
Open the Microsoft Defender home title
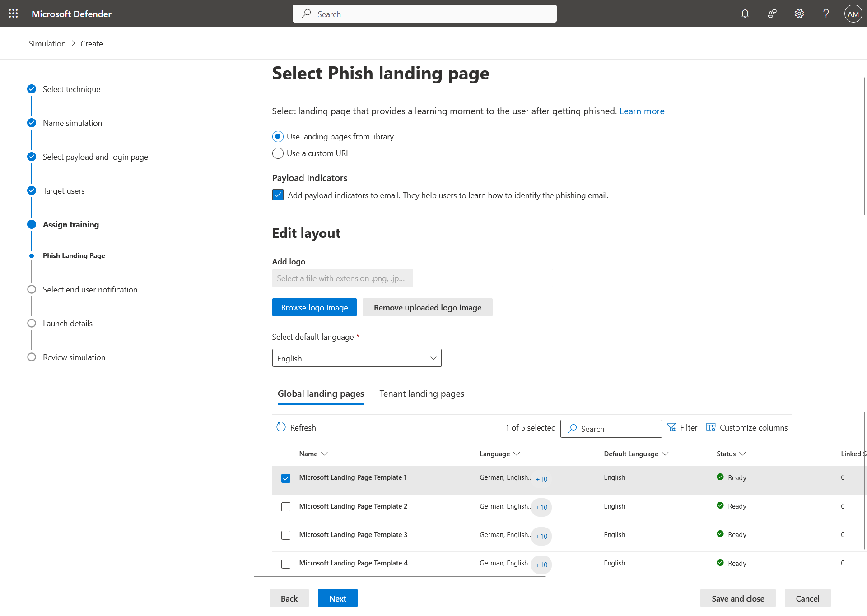[71, 14]
